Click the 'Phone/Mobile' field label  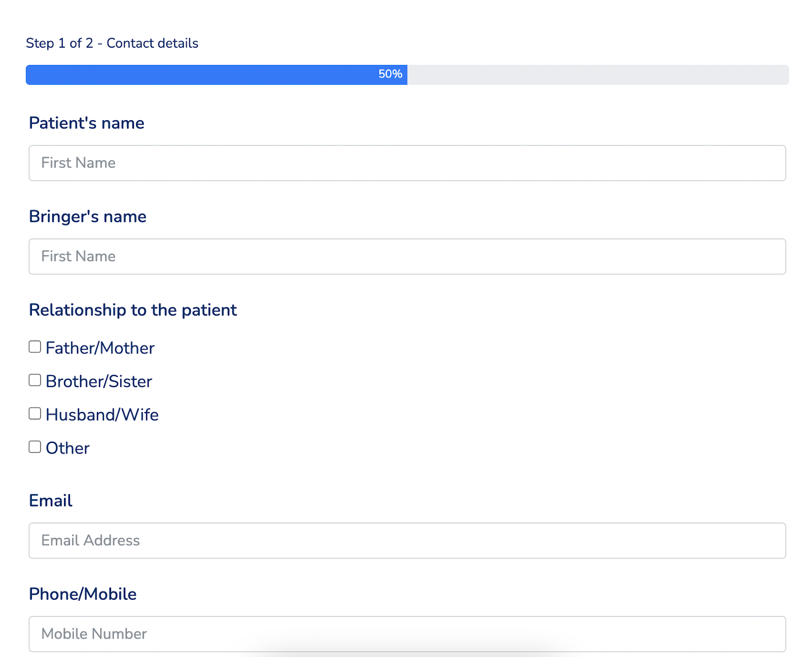click(x=83, y=594)
